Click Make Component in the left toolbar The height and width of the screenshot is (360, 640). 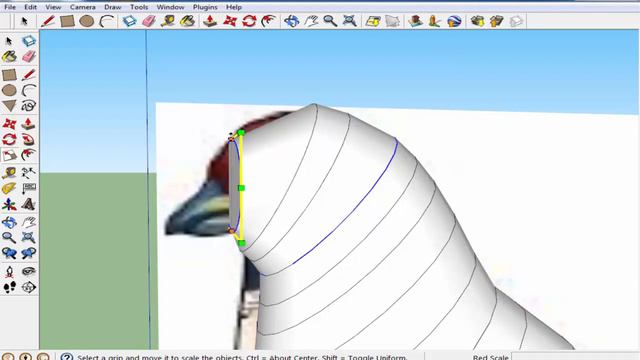coord(29,41)
